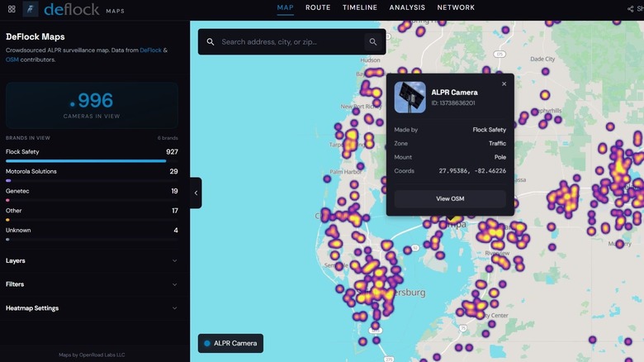
Task: Select the Flock Safety brand row
Action: (92, 155)
